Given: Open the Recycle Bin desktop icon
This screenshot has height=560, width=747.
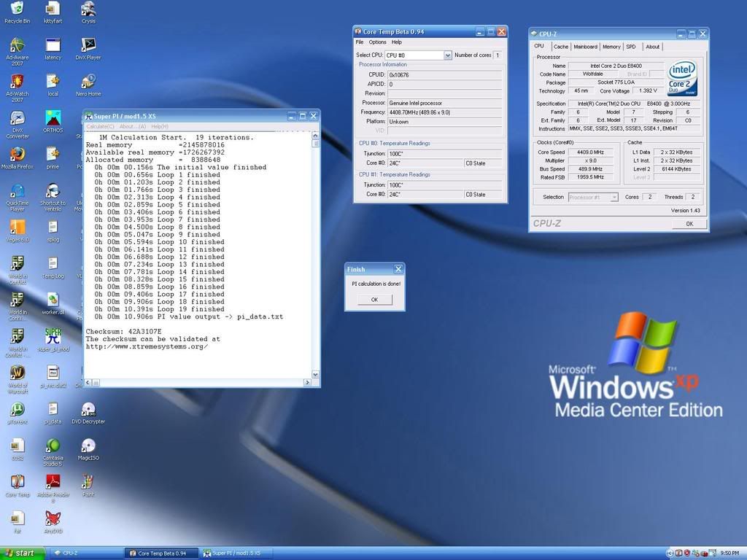Looking at the screenshot, I should pyautogui.click(x=18, y=12).
